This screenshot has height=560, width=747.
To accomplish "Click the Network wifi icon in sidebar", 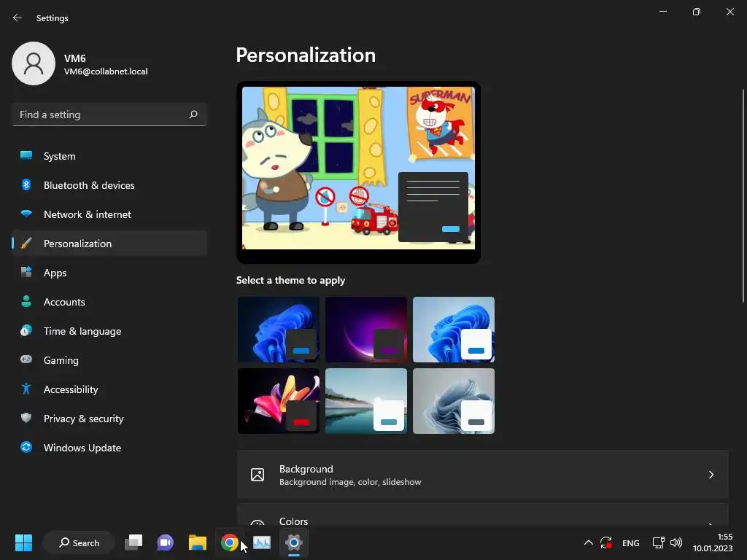I will [26, 214].
